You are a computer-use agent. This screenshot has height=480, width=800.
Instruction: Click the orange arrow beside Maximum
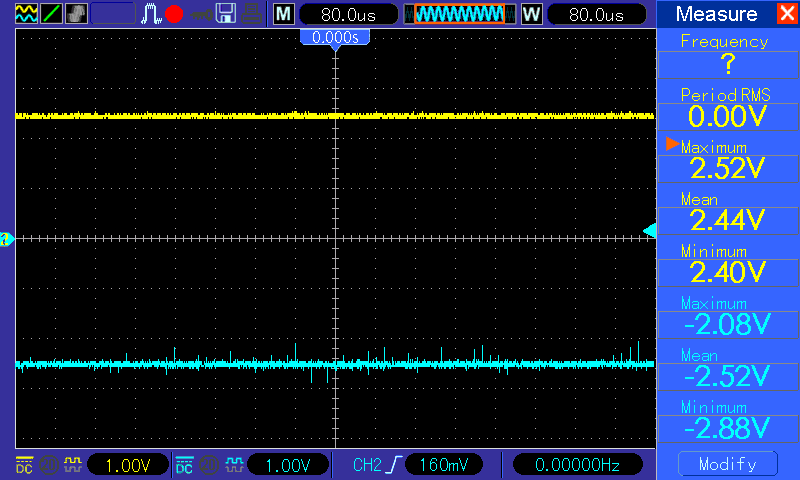click(x=672, y=144)
